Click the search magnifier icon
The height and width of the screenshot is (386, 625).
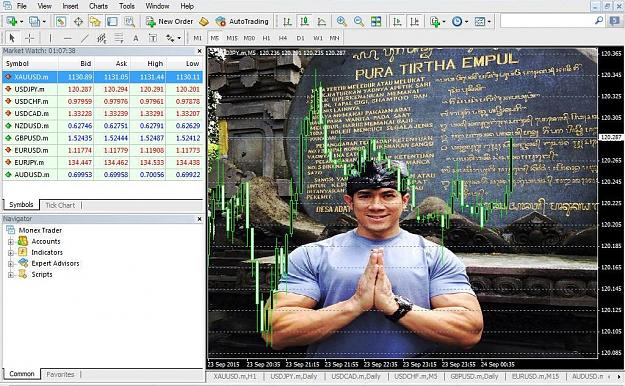tap(599, 20)
